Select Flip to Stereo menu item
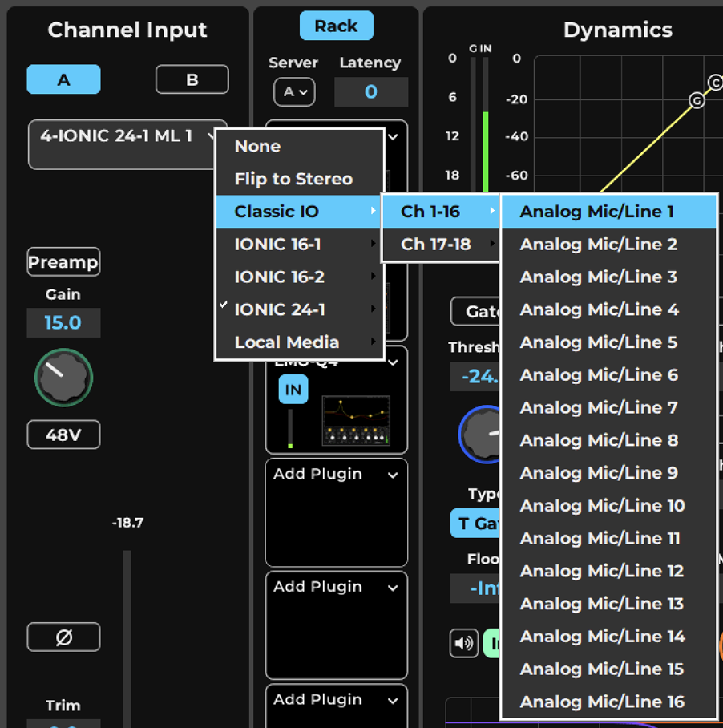The image size is (723, 728). pos(300,179)
